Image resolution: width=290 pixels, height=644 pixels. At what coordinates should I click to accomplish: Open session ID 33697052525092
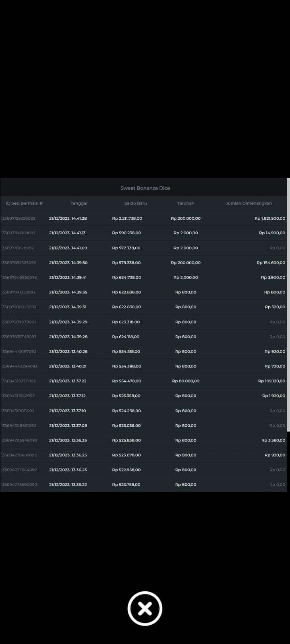pyautogui.click(x=19, y=263)
